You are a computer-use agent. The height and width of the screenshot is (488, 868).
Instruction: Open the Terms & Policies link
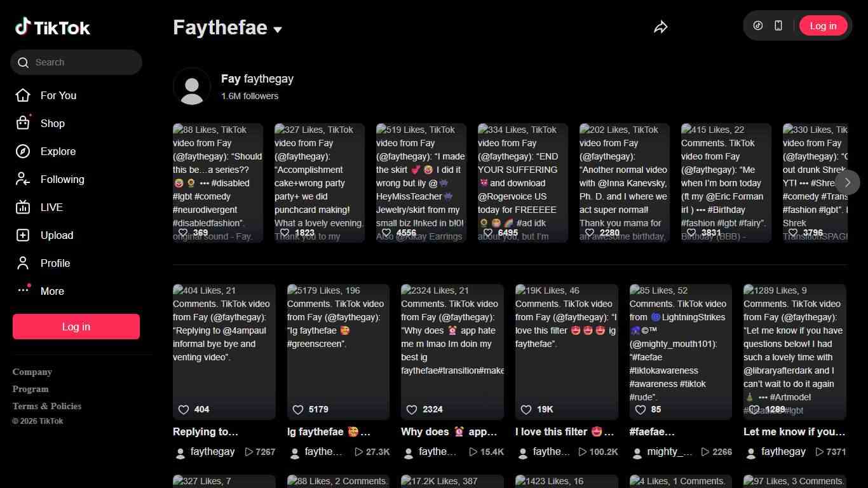47,406
